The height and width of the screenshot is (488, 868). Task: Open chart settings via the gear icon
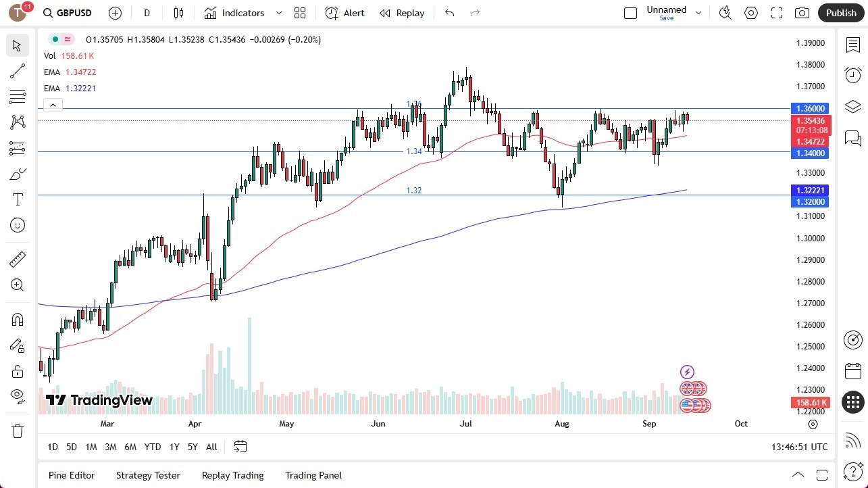coord(750,12)
